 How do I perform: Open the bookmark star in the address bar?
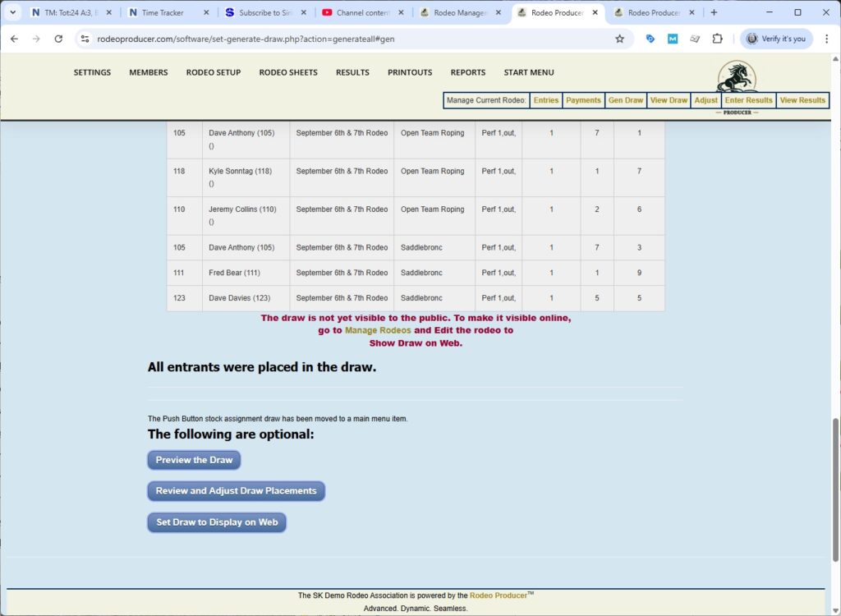coord(619,38)
